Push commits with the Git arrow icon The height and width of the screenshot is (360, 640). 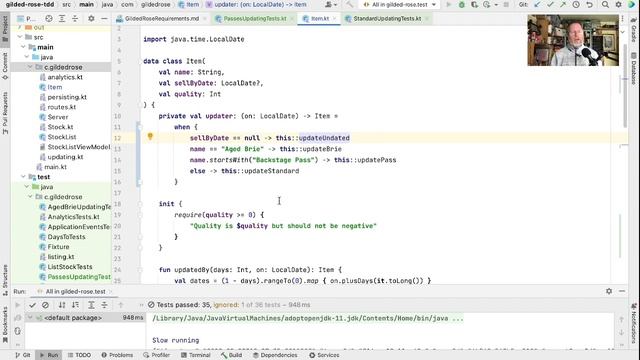pyautogui.click(x=563, y=4)
